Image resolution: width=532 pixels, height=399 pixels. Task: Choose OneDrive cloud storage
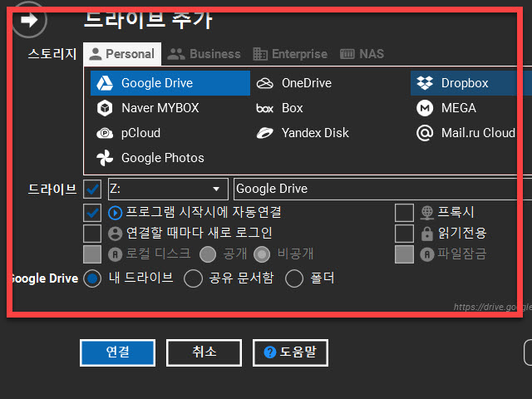click(x=293, y=83)
